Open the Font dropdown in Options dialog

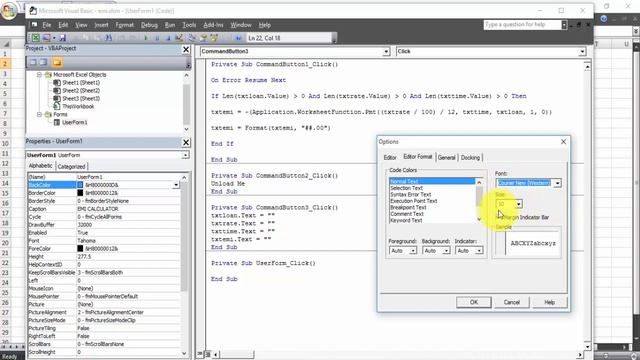(x=557, y=183)
